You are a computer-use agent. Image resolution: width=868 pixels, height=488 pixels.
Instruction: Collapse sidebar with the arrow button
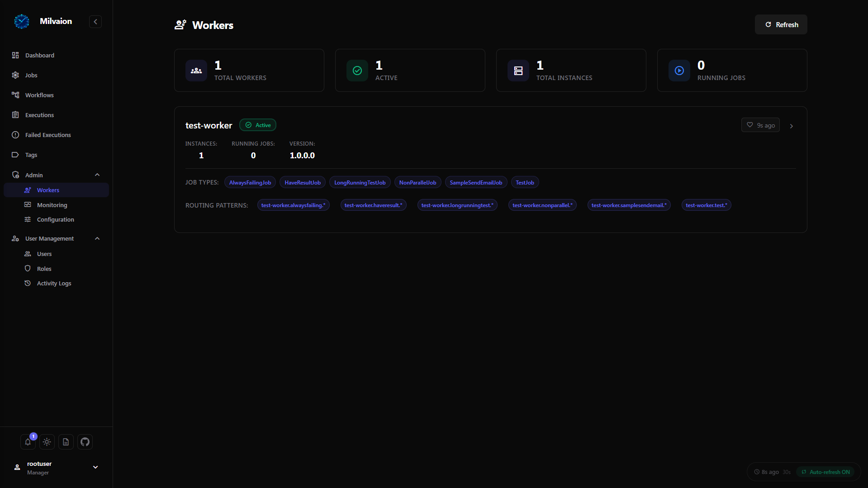(x=95, y=22)
